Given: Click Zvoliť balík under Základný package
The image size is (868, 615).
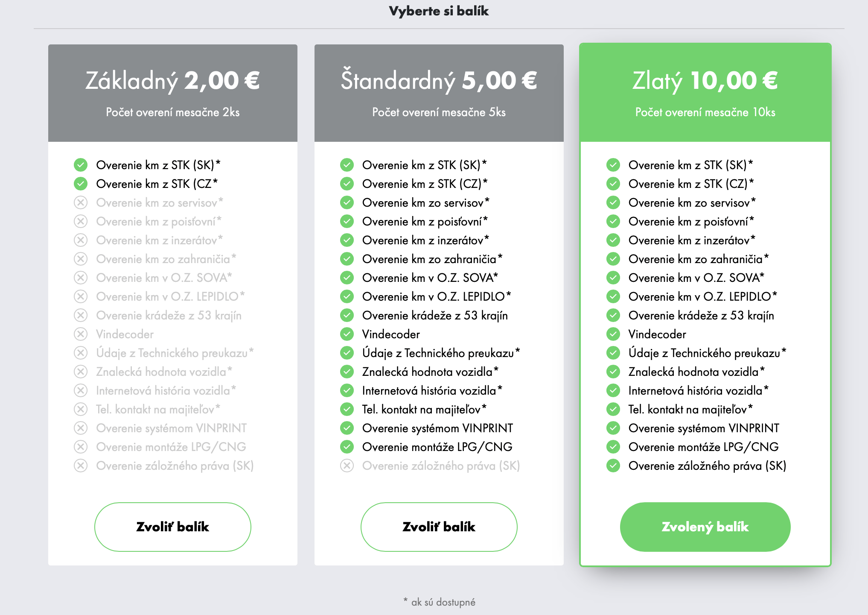Looking at the screenshot, I should [x=172, y=527].
